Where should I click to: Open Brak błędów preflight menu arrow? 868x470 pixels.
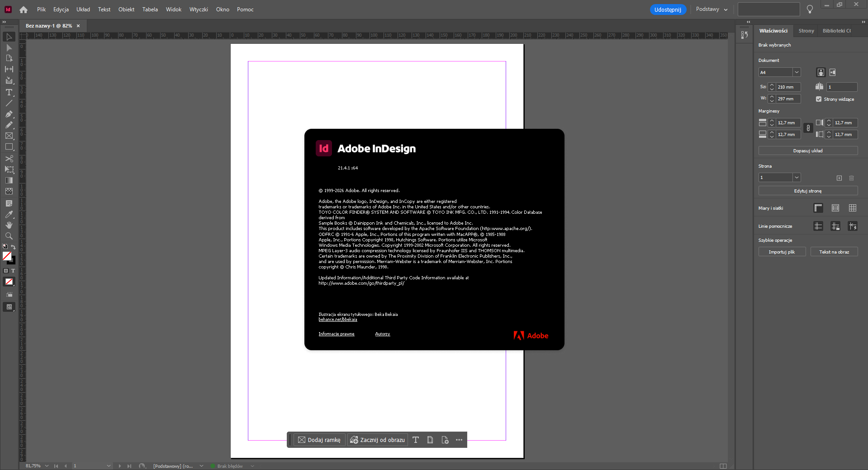click(252, 466)
